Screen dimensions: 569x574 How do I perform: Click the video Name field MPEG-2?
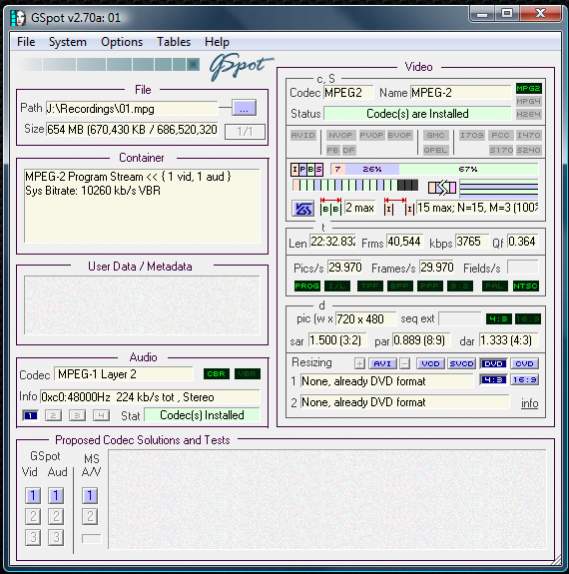coord(460,93)
